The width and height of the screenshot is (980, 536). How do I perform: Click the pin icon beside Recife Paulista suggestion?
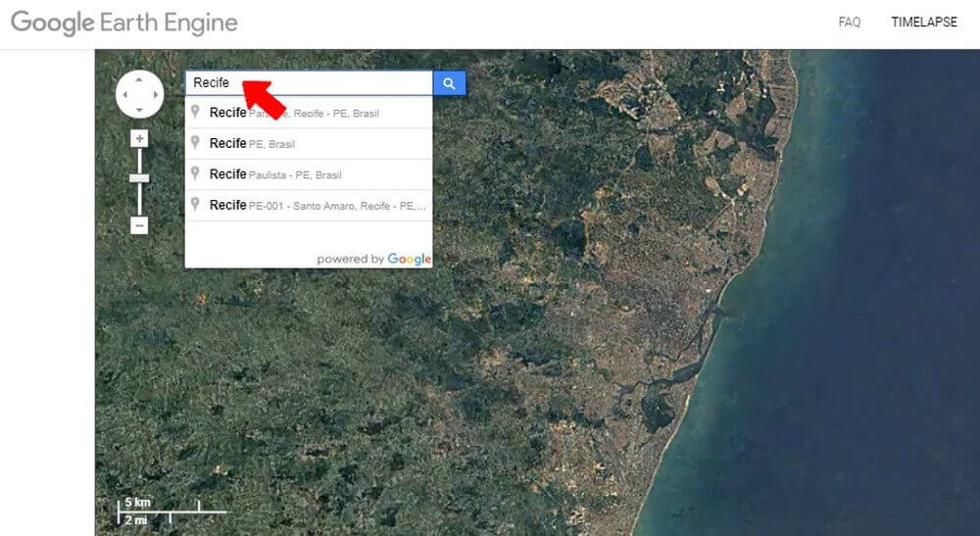[x=196, y=173]
